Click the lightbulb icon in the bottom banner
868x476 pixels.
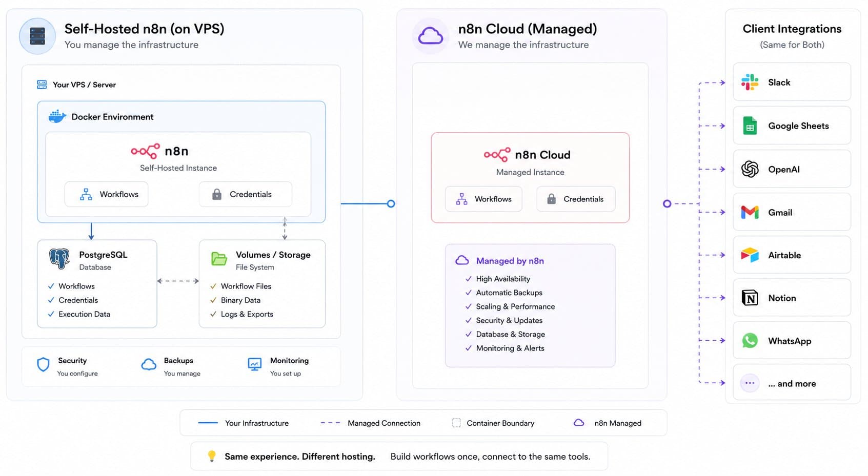pos(212,456)
